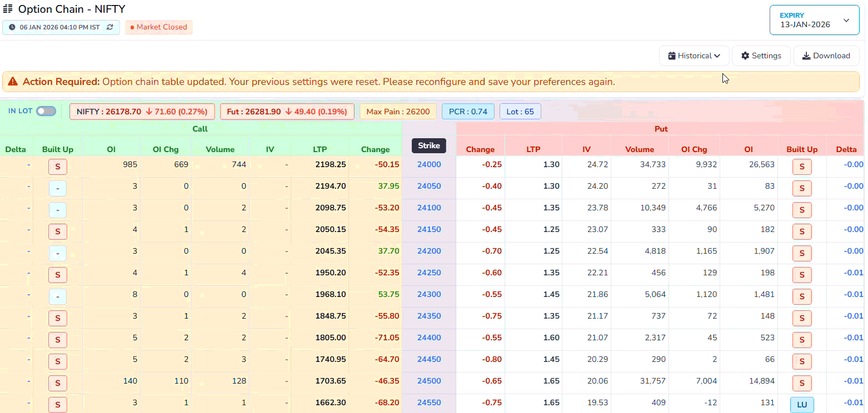Click the Max Pain 26200 badge
The height and width of the screenshot is (413, 868).
pyautogui.click(x=398, y=111)
